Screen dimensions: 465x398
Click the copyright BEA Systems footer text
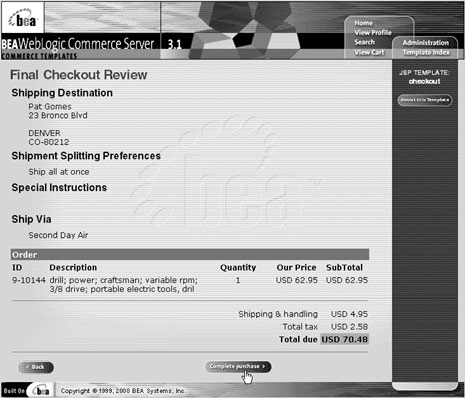pyautogui.click(x=123, y=391)
